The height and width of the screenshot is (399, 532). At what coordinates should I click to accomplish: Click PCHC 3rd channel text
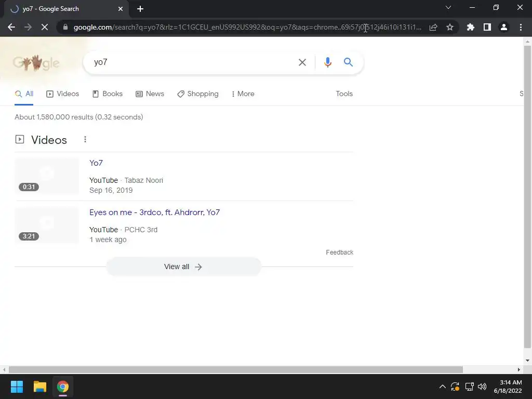pos(141,230)
